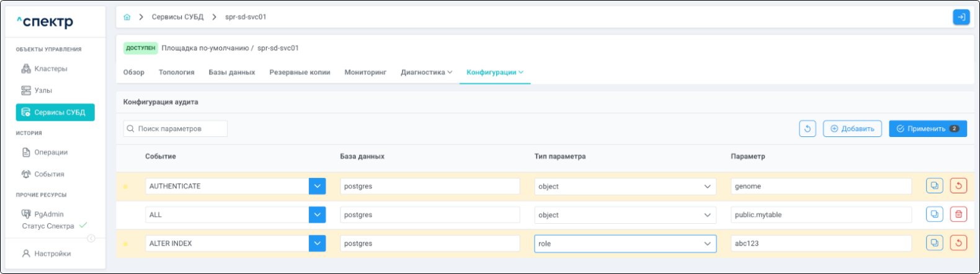Open Кластеры in the sidebar
The height and width of the screenshot is (274, 980).
point(50,69)
